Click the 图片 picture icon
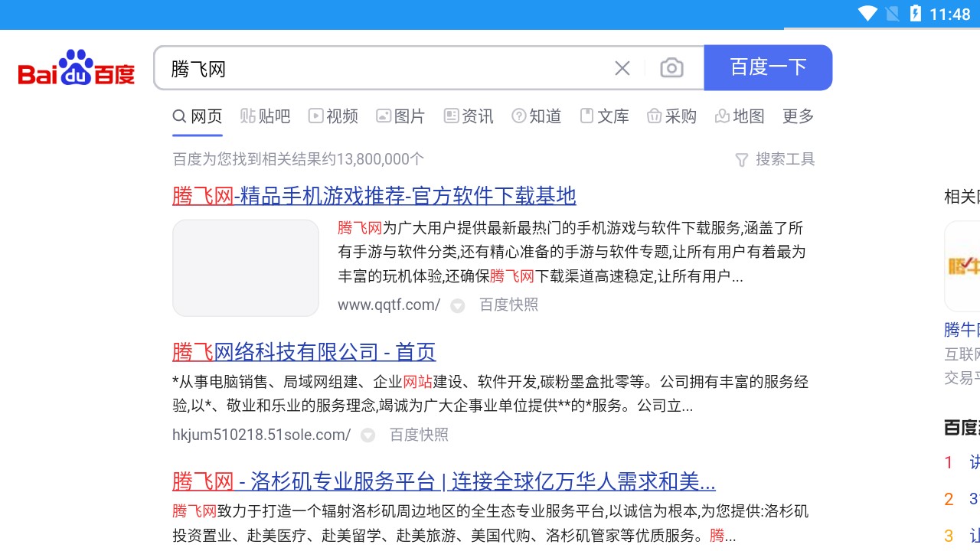 [384, 116]
